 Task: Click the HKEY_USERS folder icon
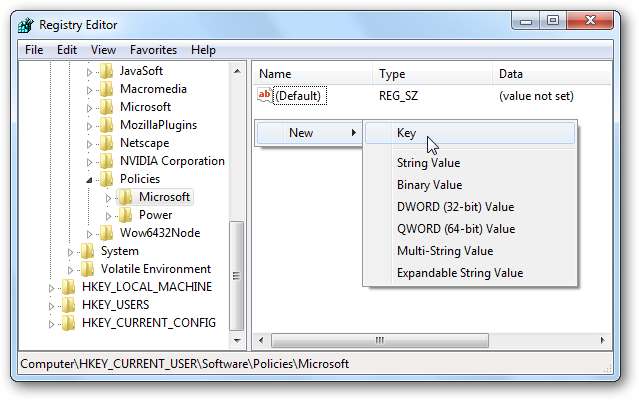point(68,305)
